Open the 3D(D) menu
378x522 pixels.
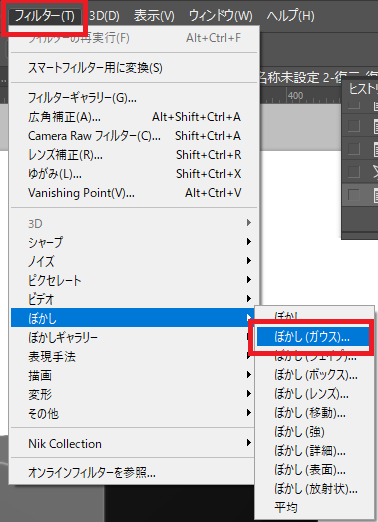tap(104, 16)
